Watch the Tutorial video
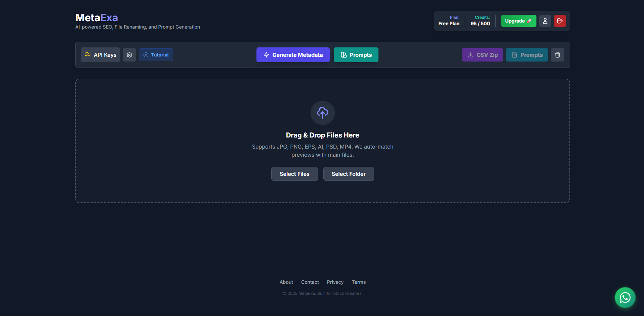 click(156, 54)
